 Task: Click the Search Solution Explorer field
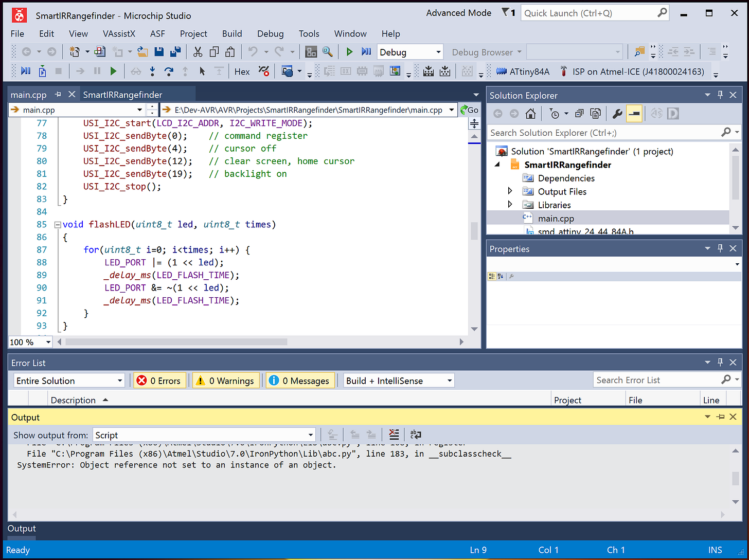(x=607, y=132)
